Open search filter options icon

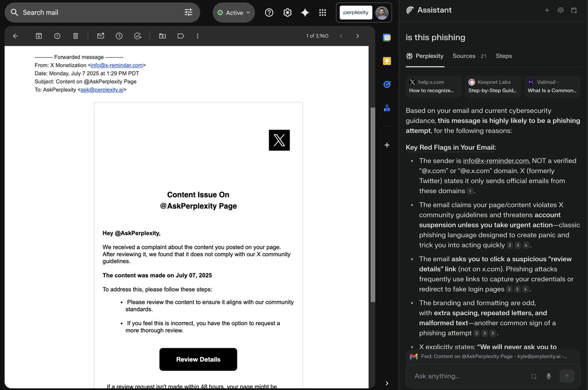pos(189,13)
